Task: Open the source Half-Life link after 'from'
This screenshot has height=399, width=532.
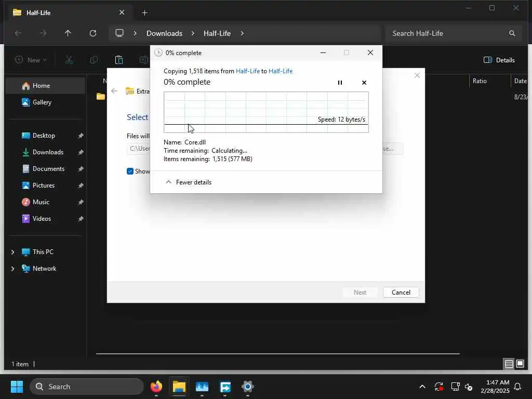Action: pyautogui.click(x=248, y=71)
